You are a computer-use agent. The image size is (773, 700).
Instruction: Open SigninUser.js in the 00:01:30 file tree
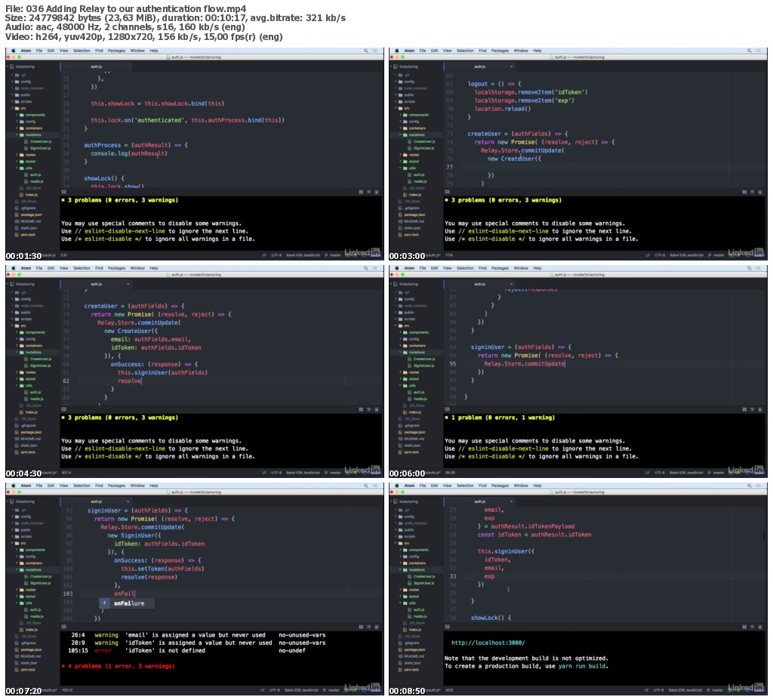click(x=41, y=148)
